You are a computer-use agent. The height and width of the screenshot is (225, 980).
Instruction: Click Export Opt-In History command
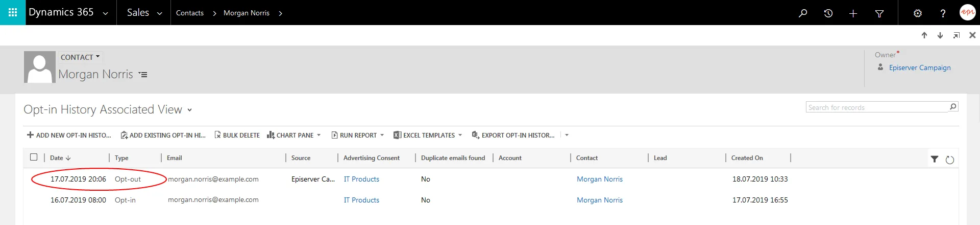pyautogui.click(x=513, y=135)
